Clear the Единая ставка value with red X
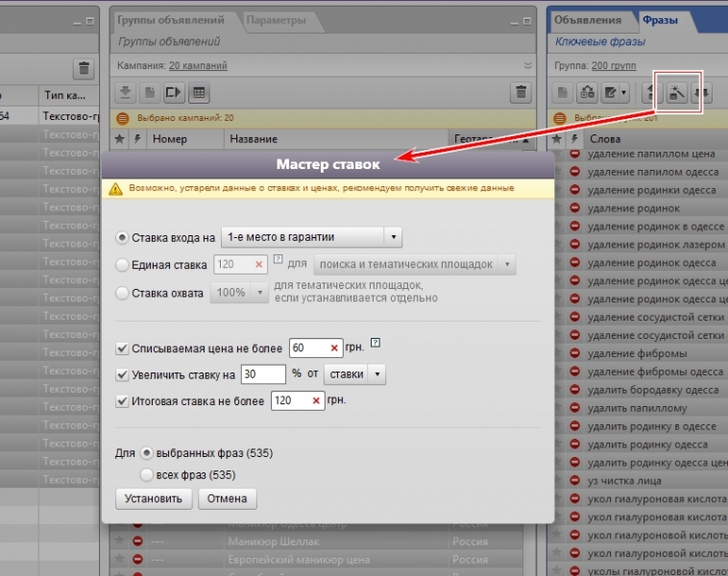 (x=259, y=265)
